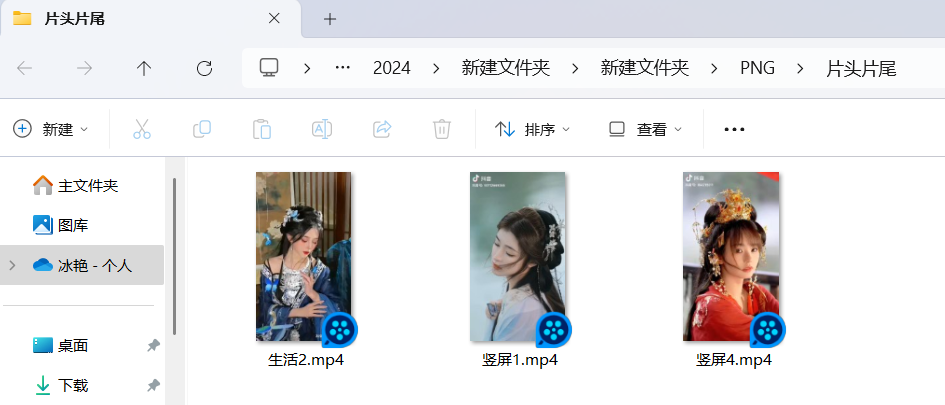Show hidden breadcrumb folders via ellipsis
The image size is (945, 405).
pos(342,68)
